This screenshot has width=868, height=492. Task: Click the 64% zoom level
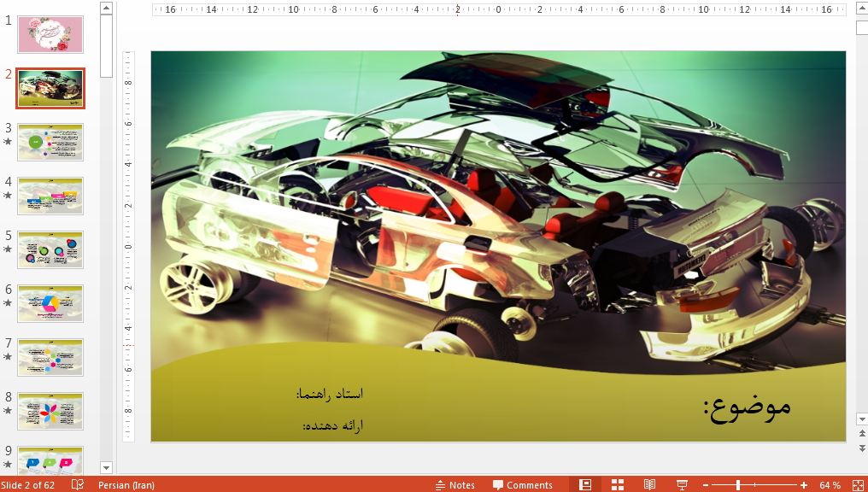830,484
